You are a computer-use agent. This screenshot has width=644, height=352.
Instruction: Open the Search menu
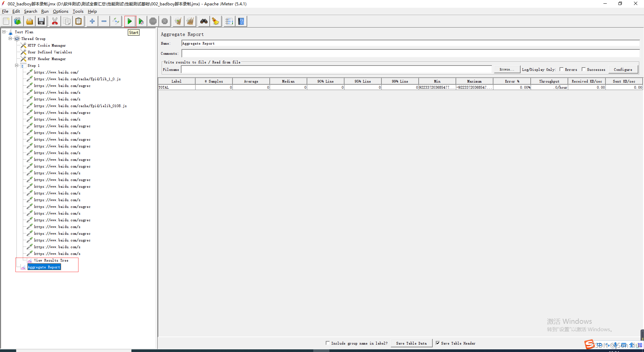point(31,11)
